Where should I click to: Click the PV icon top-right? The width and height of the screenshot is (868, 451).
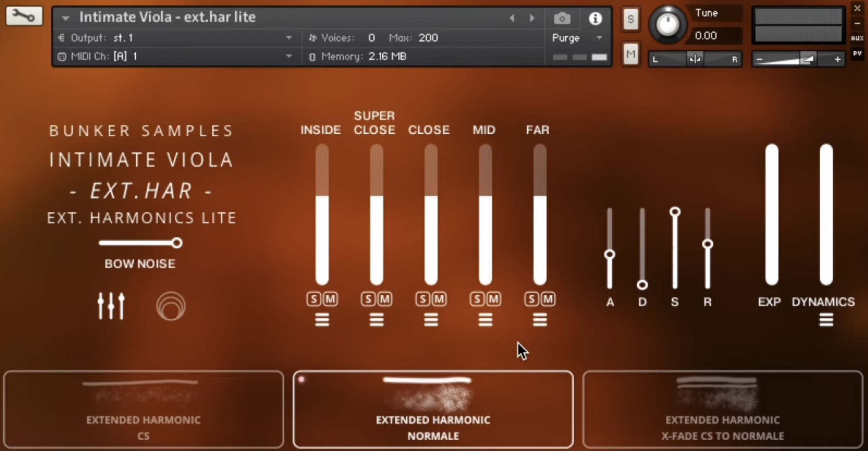point(857,54)
